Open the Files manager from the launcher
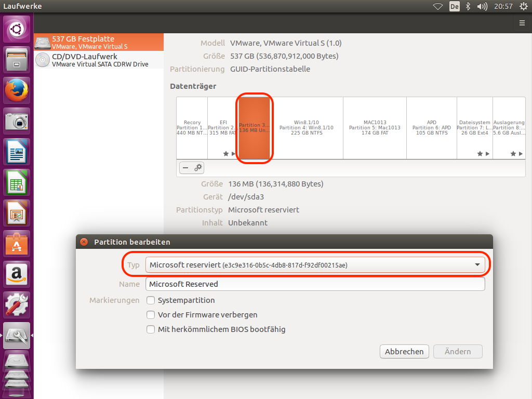Viewport: 532px width, 399px height. (x=17, y=60)
